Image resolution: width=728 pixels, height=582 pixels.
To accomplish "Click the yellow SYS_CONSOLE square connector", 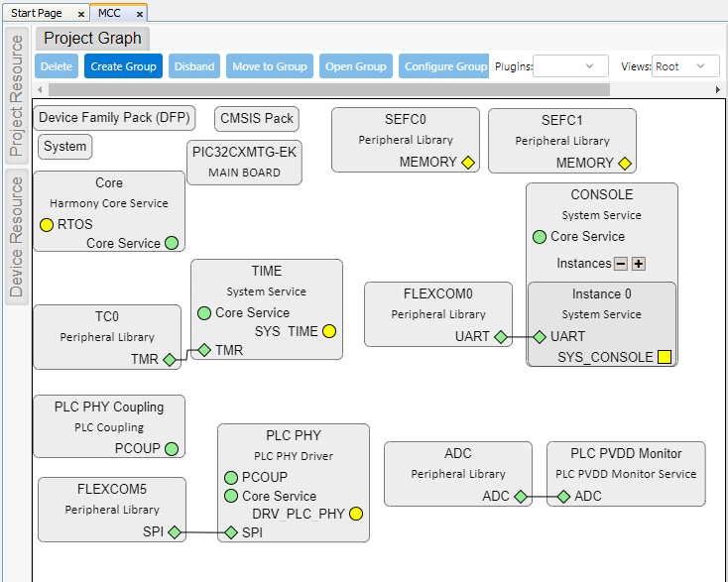I will [x=665, y=357].
